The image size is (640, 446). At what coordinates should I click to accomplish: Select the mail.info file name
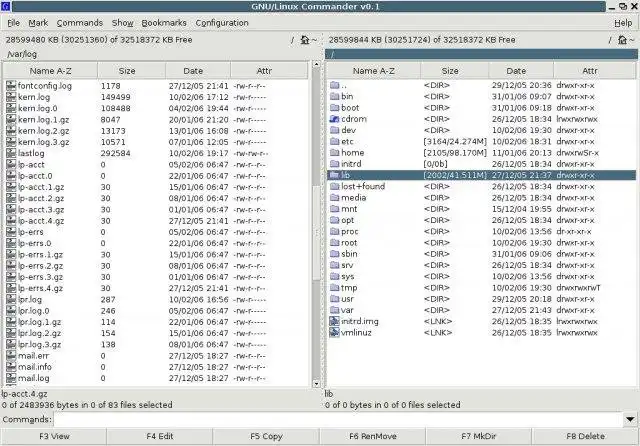pyautogui.click(x=35, y=367)
